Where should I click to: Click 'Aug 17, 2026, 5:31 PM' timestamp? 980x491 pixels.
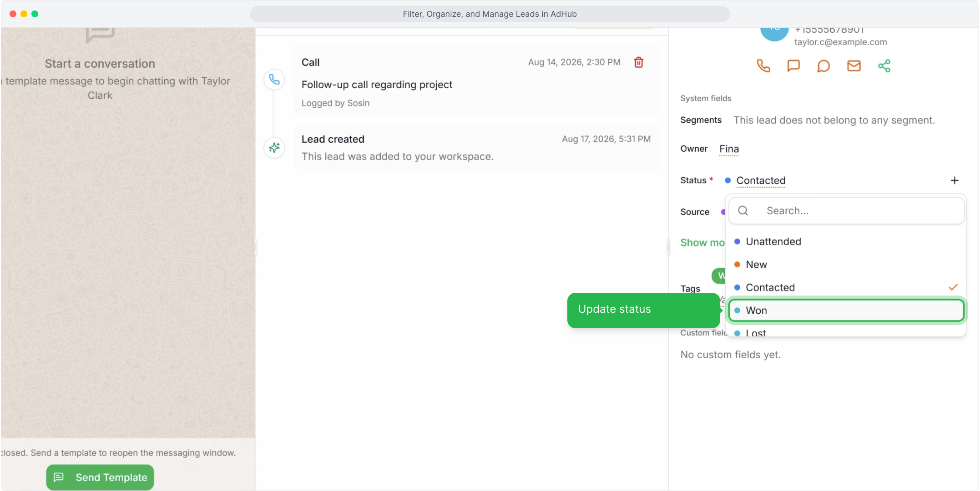click(606, 139)
